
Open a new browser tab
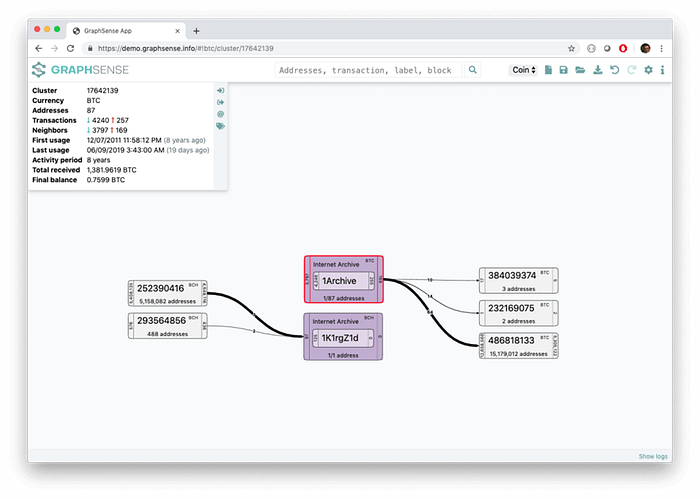click(196, 30)
